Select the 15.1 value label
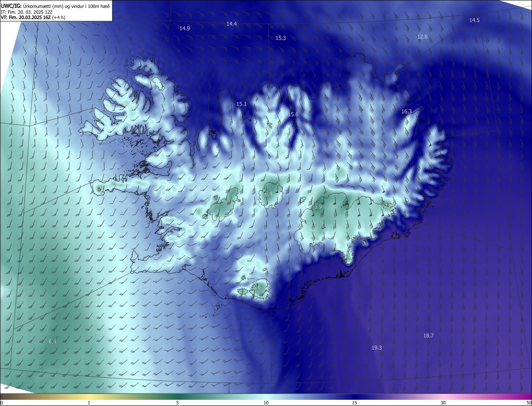The height and width of the screenshot is (406, 532). (x=241, y=104)
